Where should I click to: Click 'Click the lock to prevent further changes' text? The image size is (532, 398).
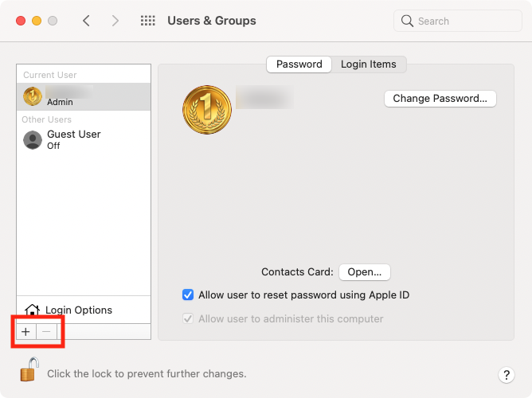tap(147, 373)
